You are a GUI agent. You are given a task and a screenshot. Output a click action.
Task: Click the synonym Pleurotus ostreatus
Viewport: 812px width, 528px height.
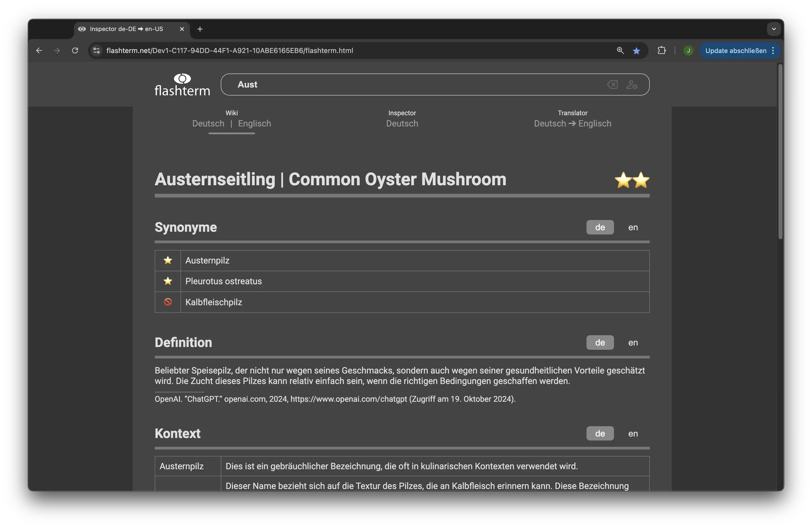tap(223, 281)
